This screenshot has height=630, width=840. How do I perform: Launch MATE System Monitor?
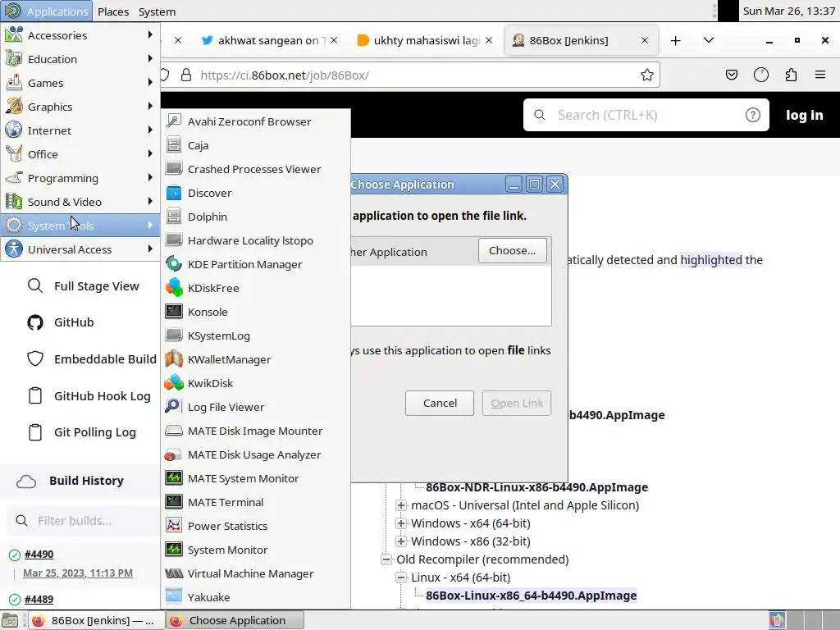[256, 478]
